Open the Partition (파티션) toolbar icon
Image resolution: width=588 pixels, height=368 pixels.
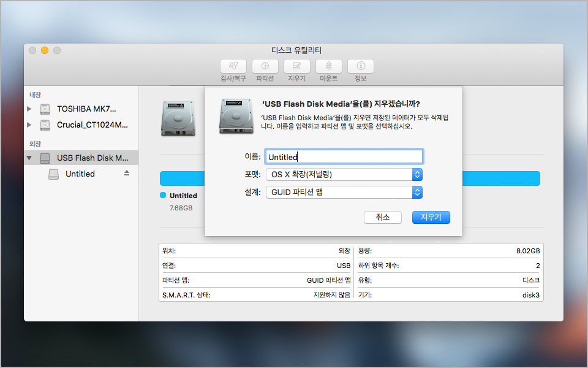point(265,66)
